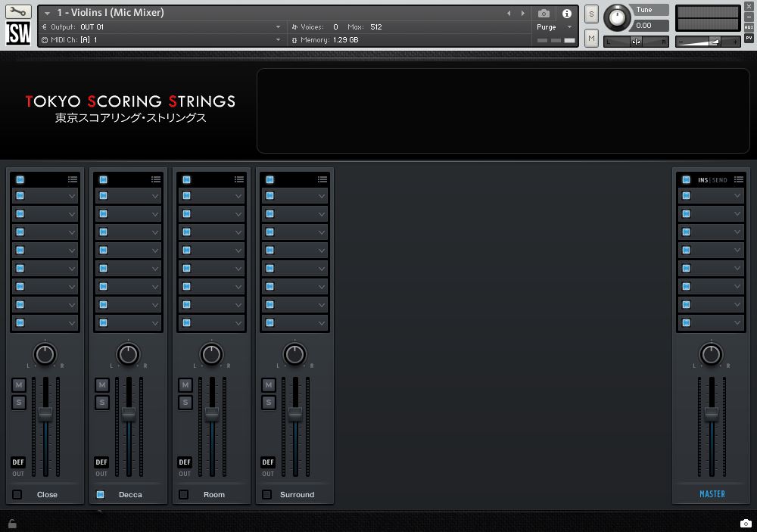Click the Tune value 0.00 field

651,26
